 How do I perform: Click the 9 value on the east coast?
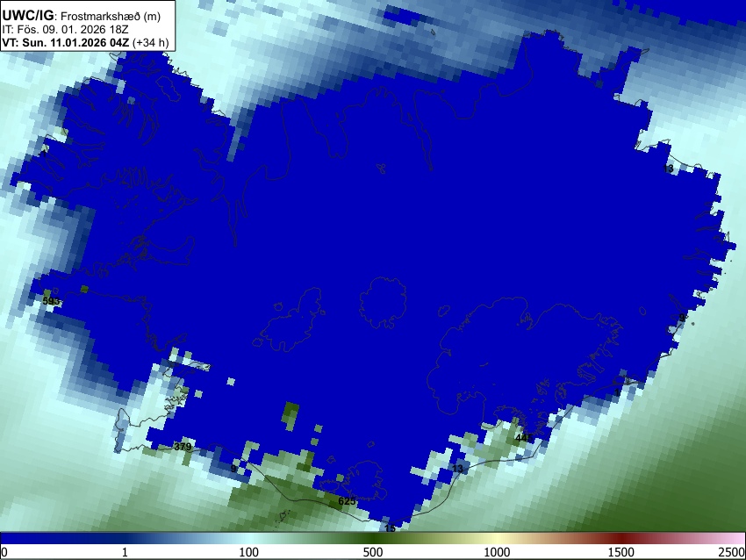point(682,318)
